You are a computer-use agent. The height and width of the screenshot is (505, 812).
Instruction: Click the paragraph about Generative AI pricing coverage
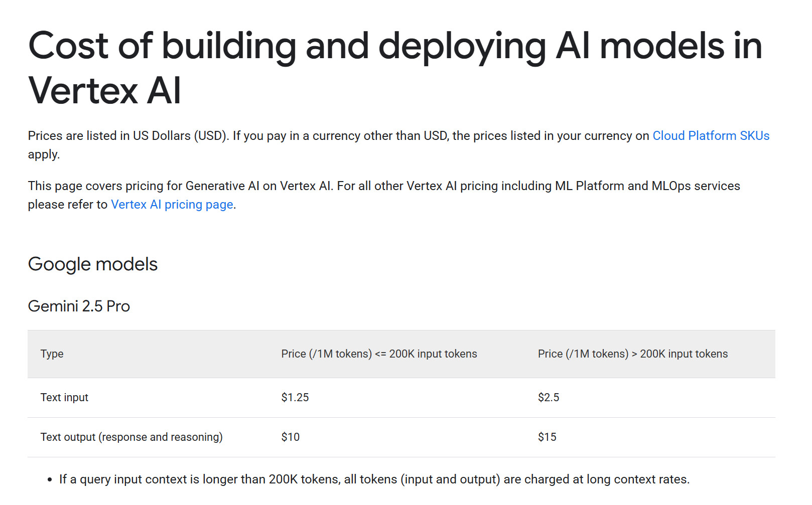(383, 186)
